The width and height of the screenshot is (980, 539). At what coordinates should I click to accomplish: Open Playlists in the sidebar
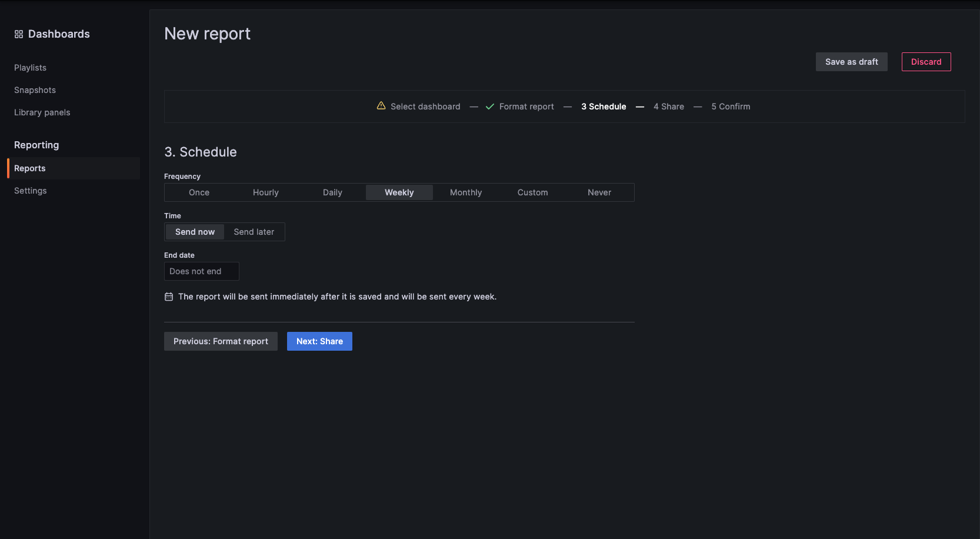[30, 68]
